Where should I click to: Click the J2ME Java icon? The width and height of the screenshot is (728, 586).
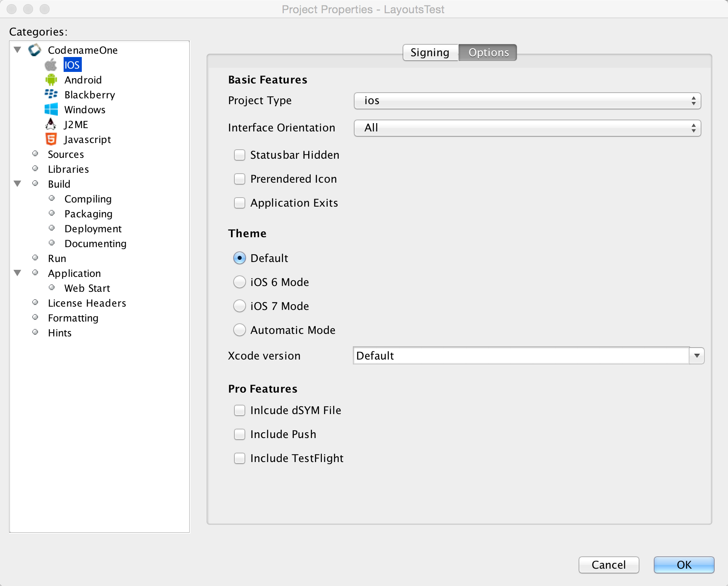[x=50, y=124]
